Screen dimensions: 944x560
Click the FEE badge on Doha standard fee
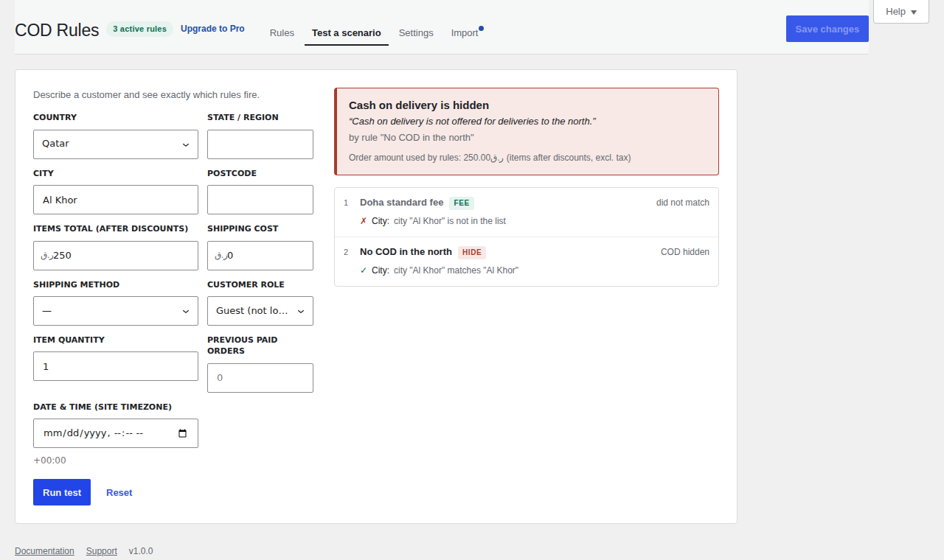(x=462, y=203)
